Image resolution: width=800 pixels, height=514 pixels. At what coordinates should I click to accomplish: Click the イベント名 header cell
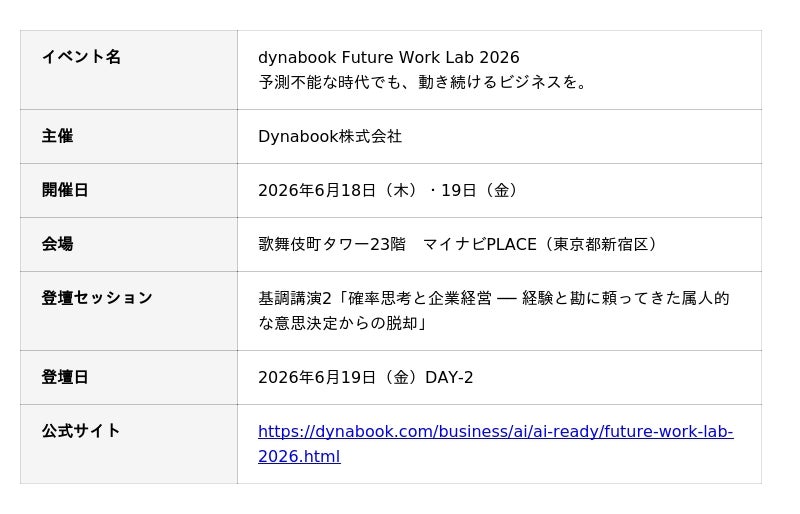129,70
